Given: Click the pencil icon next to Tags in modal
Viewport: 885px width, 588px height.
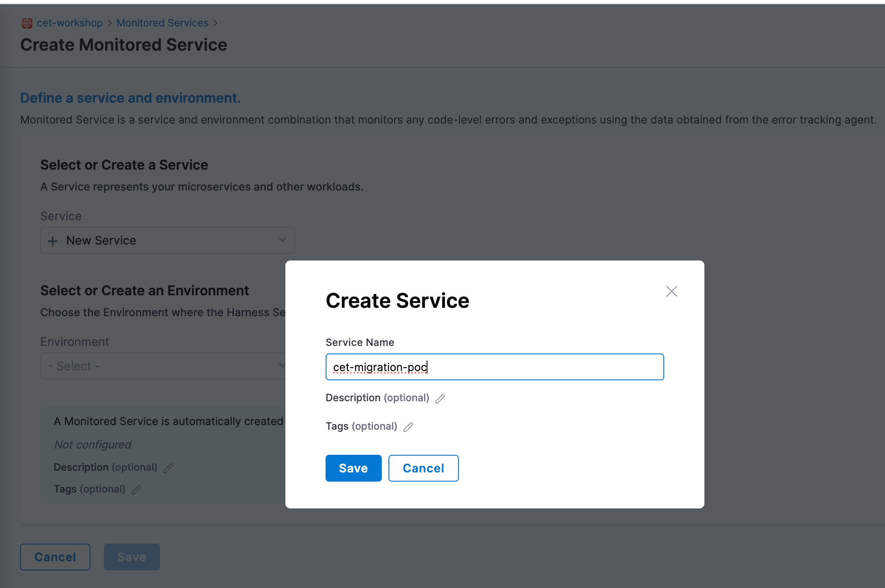Looking at the screenshot, I should coord(408,427).
